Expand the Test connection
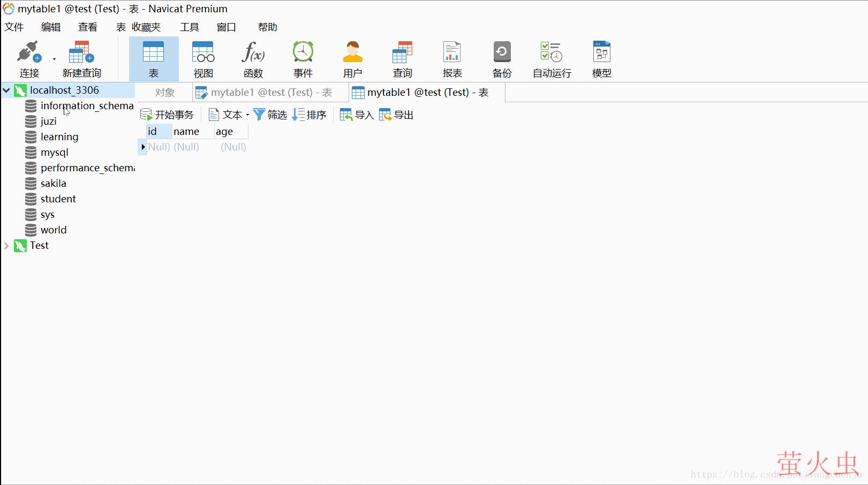Screen dimensions: 868x485 [6, 245]
